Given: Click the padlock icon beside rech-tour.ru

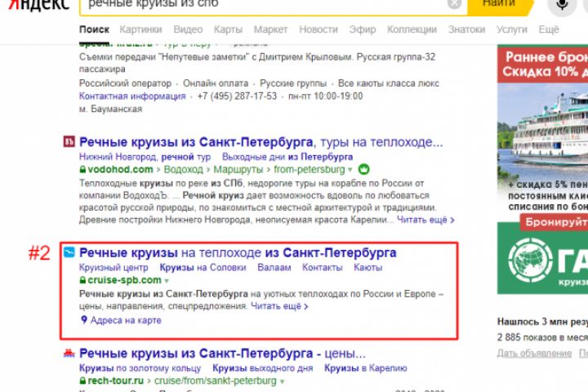Looking at the screenshot, I should tap(82, 381).
